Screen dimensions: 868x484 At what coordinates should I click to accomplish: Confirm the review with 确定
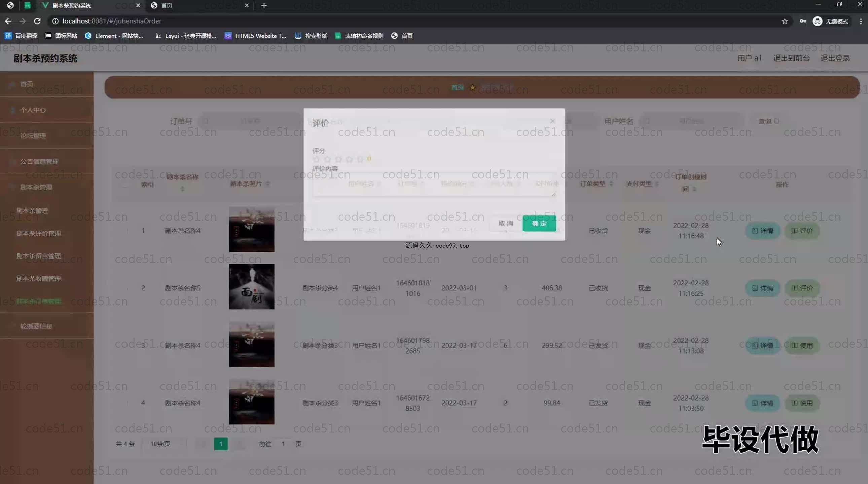click(x=539, y=224)
